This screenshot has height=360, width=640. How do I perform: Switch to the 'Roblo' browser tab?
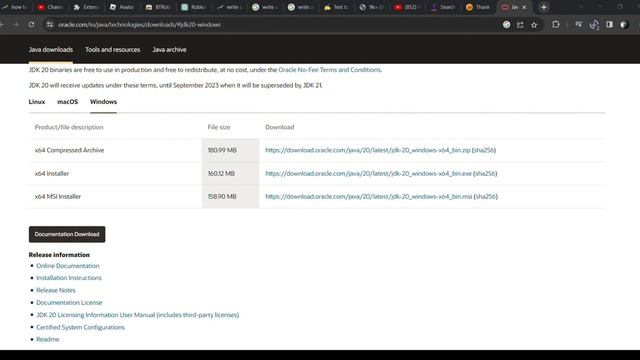point(193,7)
